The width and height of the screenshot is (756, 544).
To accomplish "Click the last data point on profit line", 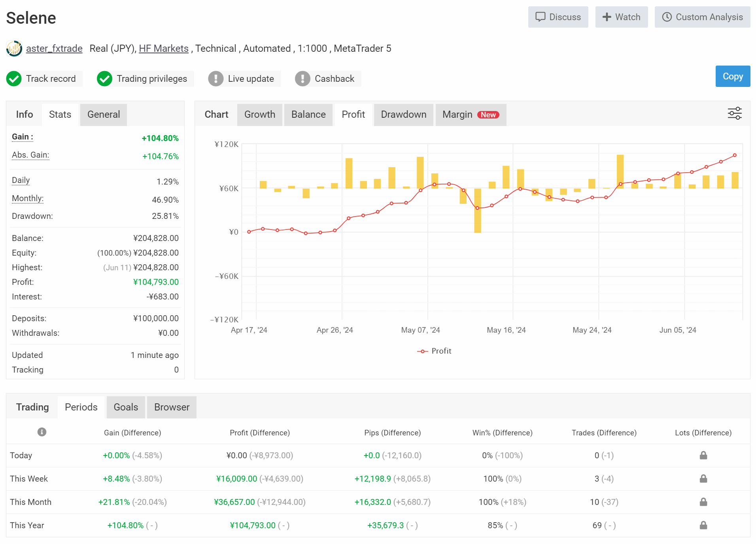I will tap(735, 155).
